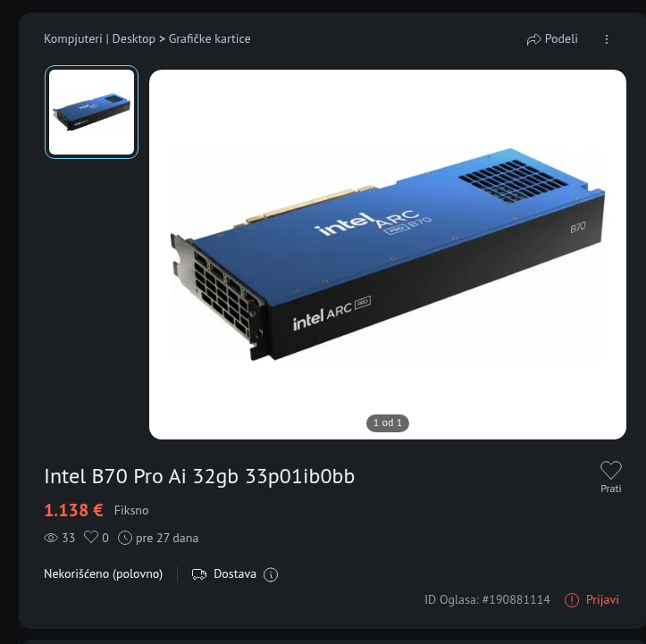Click the info icon next to Dostava
This screenshot has height=644, width=646.
(x=271, y=574)
